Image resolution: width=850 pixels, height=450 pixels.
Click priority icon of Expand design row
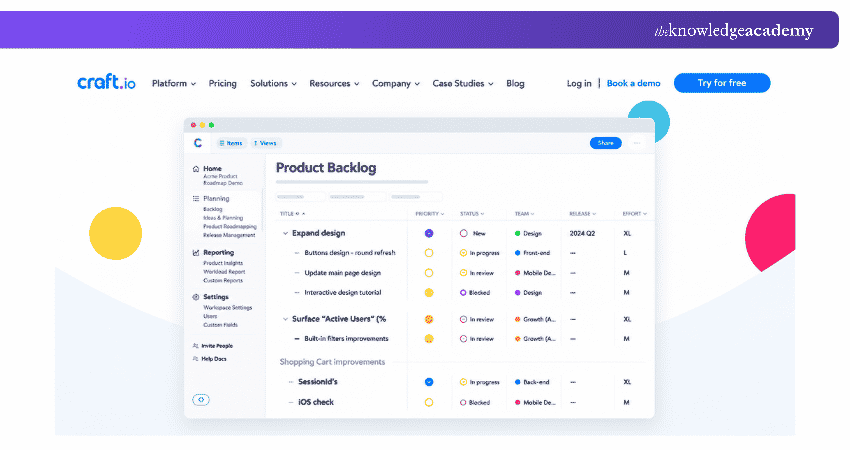(x=429, y=233)
